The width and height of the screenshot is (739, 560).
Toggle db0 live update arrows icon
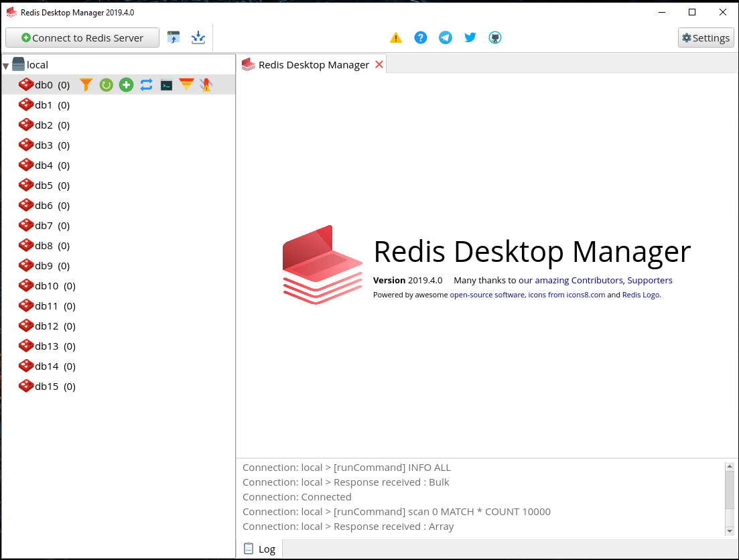pos(147,85)
